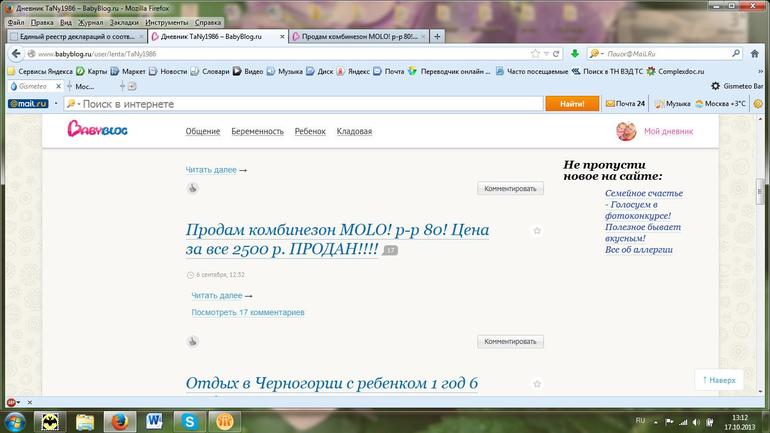This screenshot has width=770, height=433.
Task: Click Найти! search button
Action: coord(572,104)
